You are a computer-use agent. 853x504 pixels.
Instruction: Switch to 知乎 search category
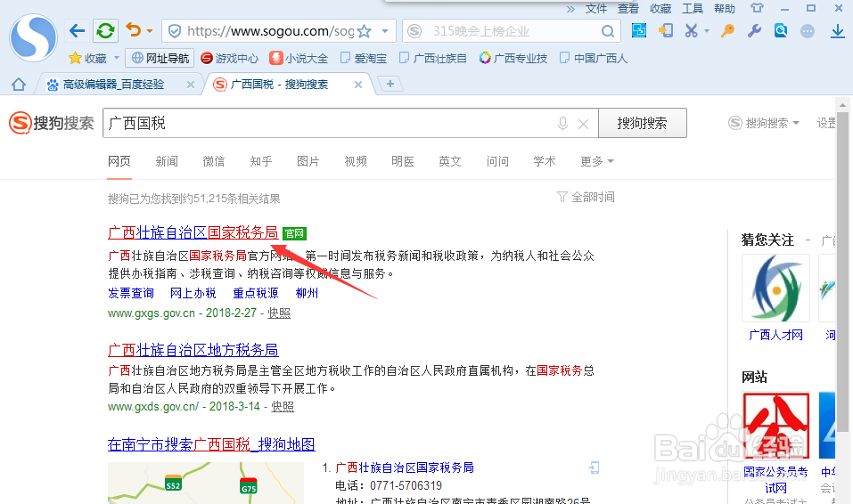(x=261, y=161)
